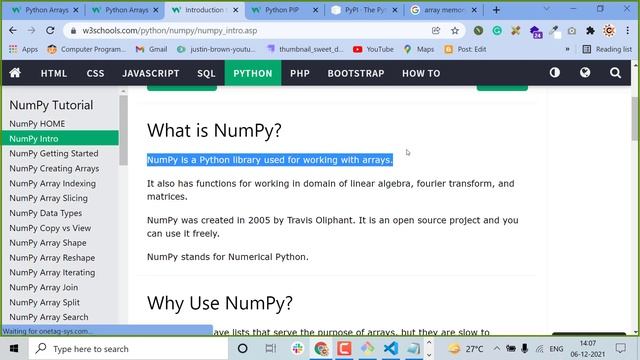Show more bookmarks chevron
This screenshot has width=640, height=360.
click(x=567, y=49)
